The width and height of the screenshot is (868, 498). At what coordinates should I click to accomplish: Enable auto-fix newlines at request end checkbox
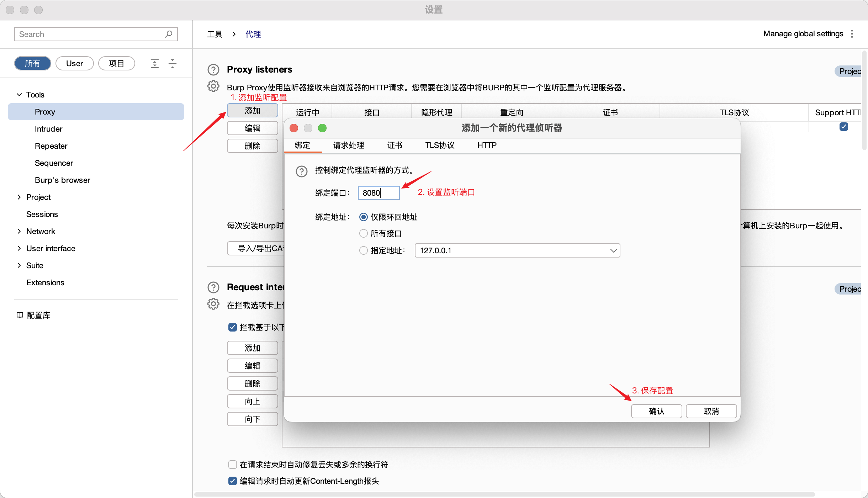pyautogui.click(x=232, y=465)
